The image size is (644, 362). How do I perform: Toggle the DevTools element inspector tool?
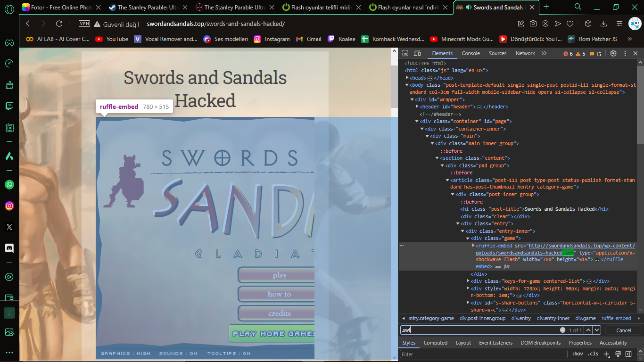(x=406, y=53)
